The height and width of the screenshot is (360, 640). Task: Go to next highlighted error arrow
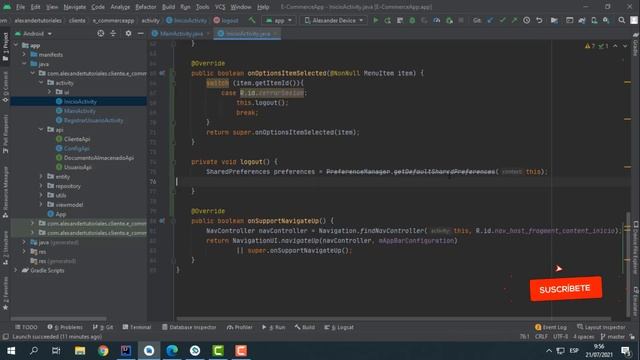click(x=625, y=46)
